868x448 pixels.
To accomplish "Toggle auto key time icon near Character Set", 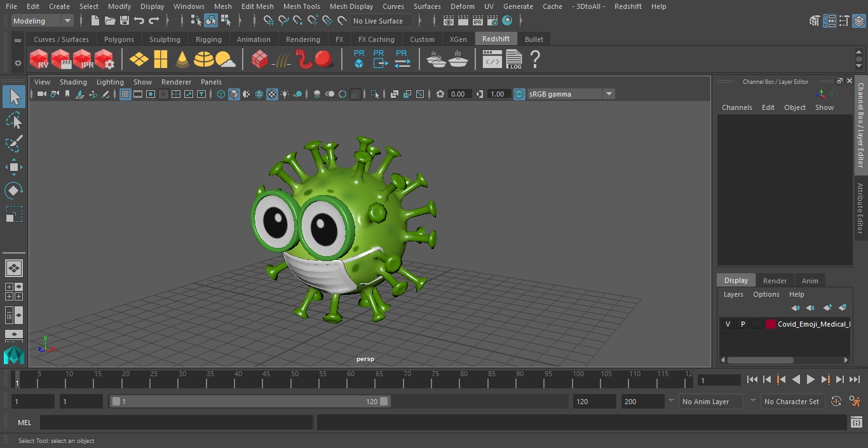I will pos(836,402).
